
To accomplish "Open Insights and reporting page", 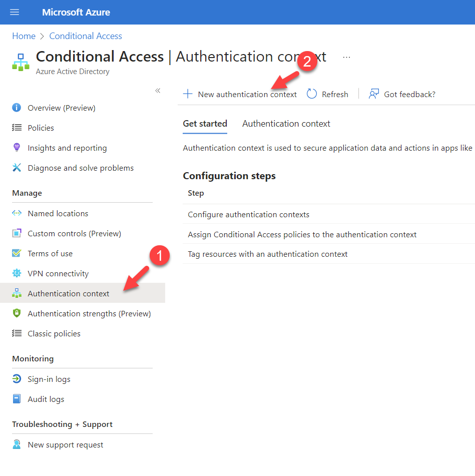I will click(x=67, y=148).
